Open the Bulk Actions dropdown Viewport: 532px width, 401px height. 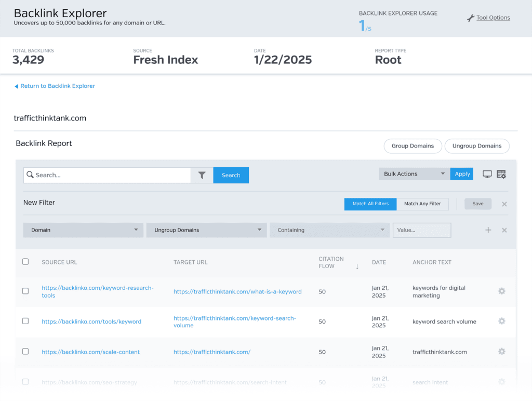(x=414, y=174)
